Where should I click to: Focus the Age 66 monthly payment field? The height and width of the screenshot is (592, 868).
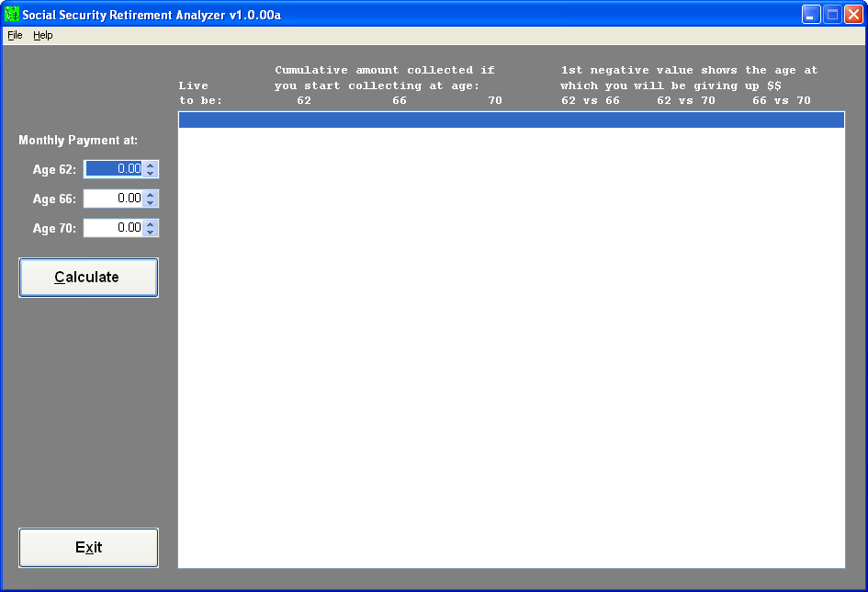[x=113, y=199]
